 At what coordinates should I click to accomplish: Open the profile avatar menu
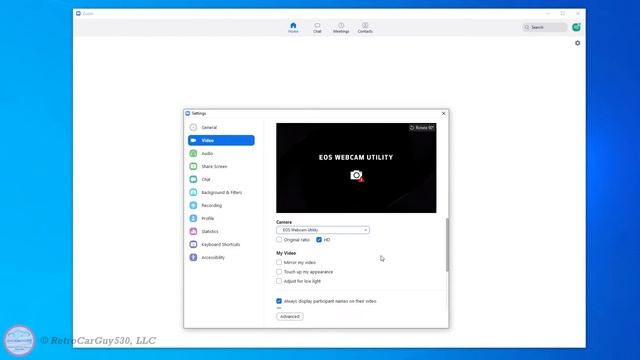point(576,27)
